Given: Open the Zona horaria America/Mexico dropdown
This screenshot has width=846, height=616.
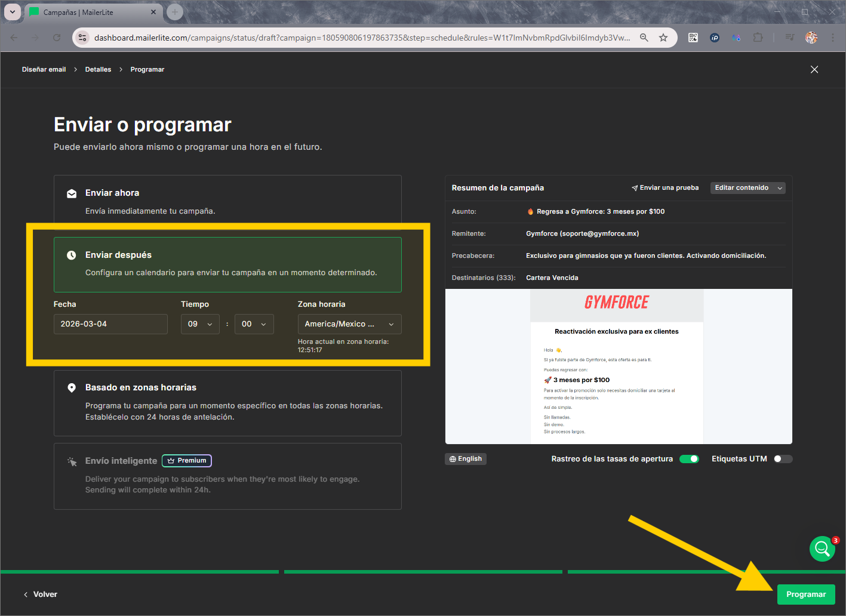Looking at the screenshot, I should [349, 324].
